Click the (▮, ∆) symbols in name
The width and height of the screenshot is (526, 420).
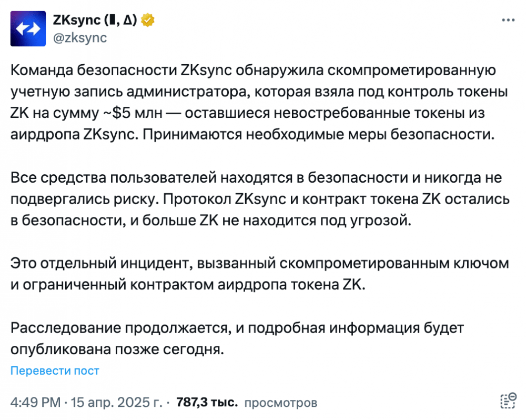(121, 20)
